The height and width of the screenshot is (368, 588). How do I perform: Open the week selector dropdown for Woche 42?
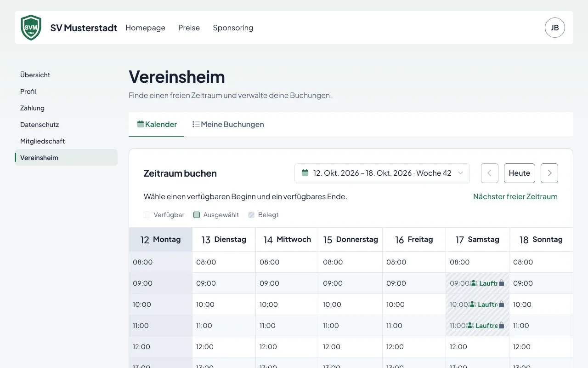382,173
